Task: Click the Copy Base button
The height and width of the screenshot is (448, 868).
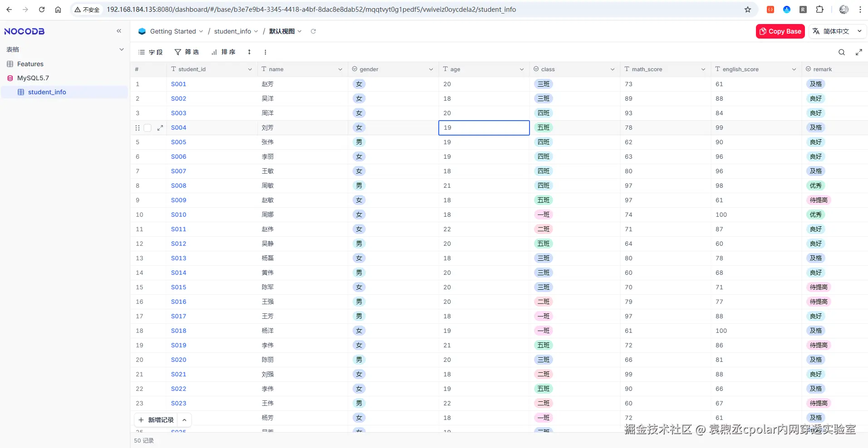Action: click(780, 31)
